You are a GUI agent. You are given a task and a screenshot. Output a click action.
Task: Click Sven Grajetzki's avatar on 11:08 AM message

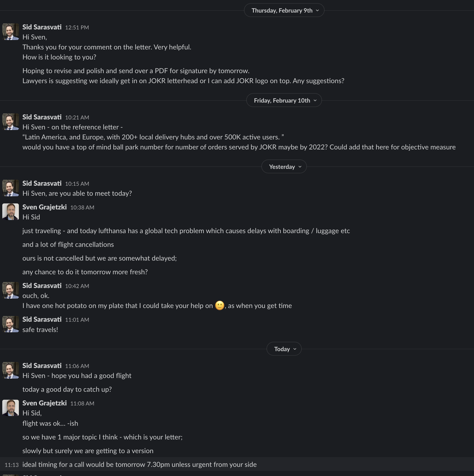11,408
